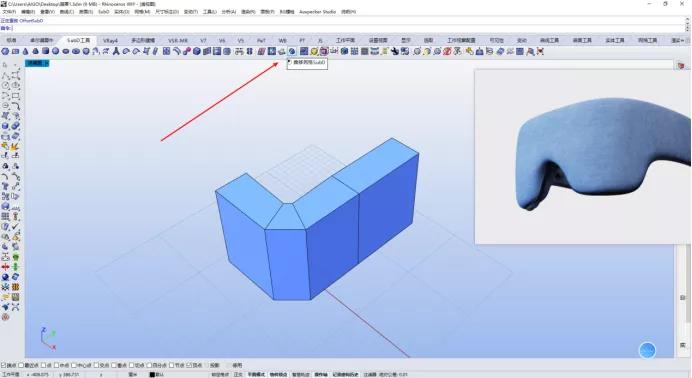
Task: Click the black wrench-like icon in SubD toolbar
Action: pos(395,52)
